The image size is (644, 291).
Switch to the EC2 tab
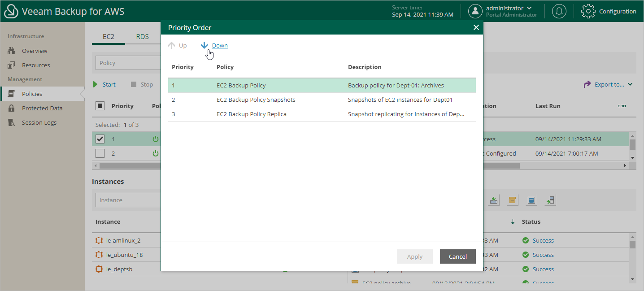109,37
